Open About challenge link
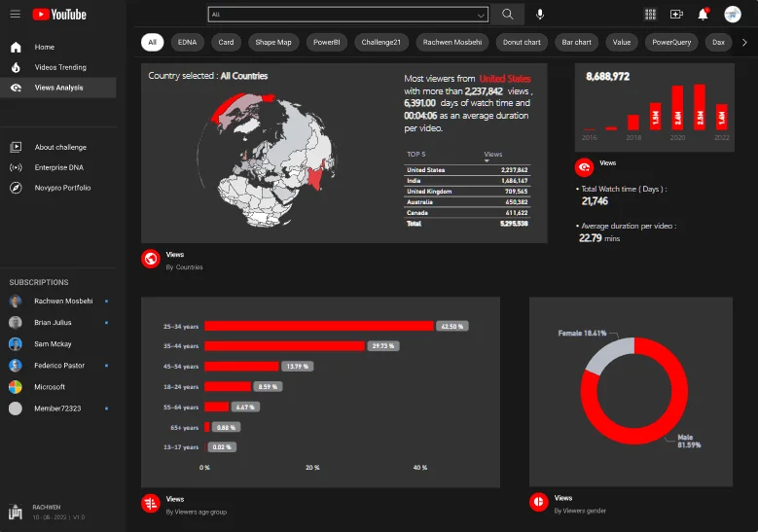Image resolution: width=758 pixels, height=532 pixels. click(58, 147)
